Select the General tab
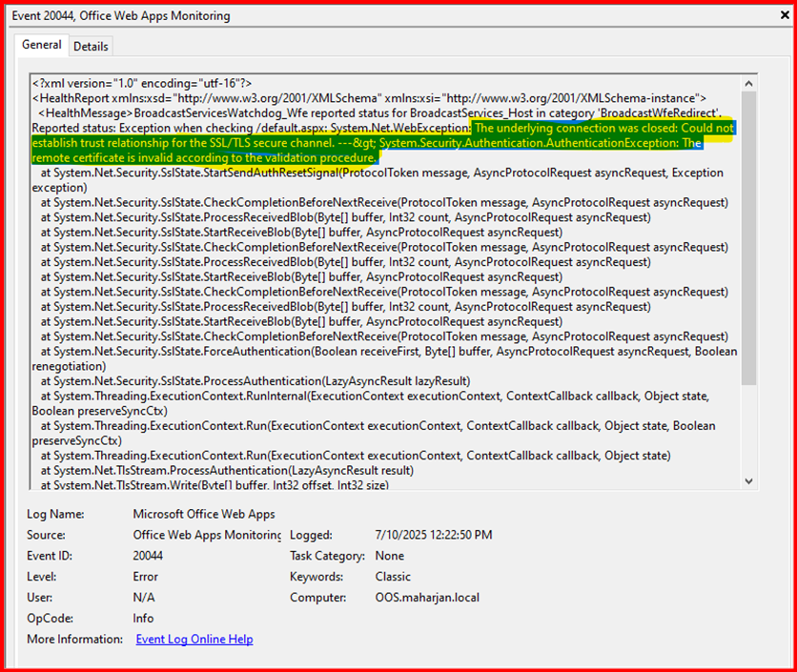Screen dimensions: 797x672 click(x=42, y=45)
